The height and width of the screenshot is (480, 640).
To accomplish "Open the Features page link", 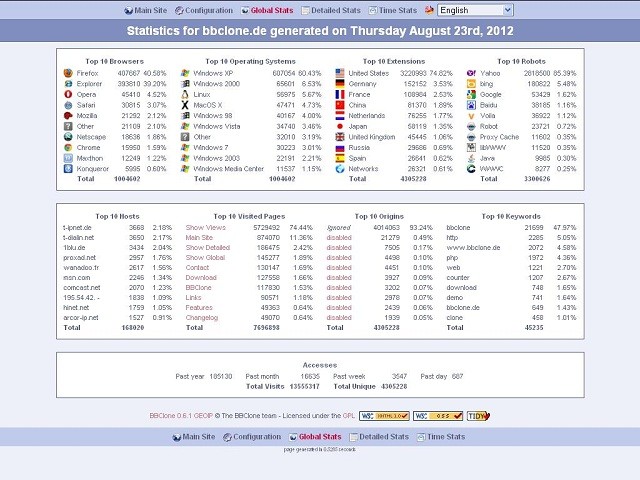I will tap(199, 307).
